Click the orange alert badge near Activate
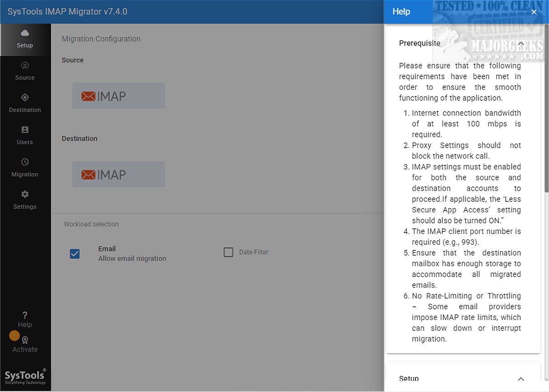 click(15, 336)
